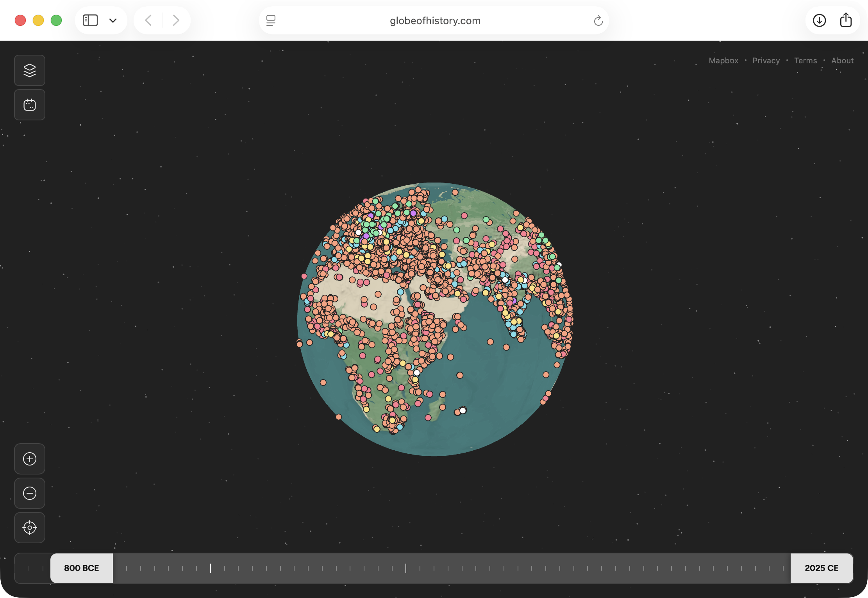This screenshot has width=868, height=598.
Task: Toggle the Safari sidebar
Action: (90, 20)
